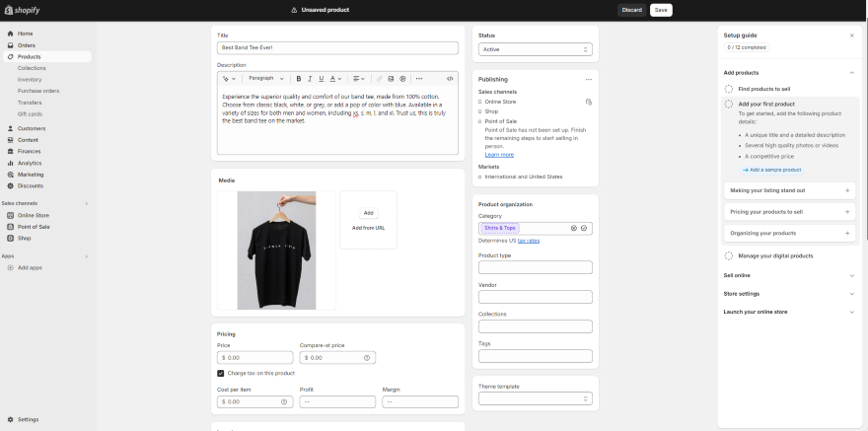
Task: Expand Making your listing stand out
Action: (789, 190)
